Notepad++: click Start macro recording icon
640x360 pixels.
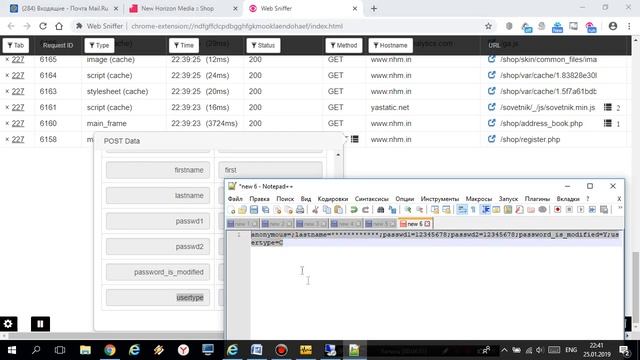click(x=557, y=210)
